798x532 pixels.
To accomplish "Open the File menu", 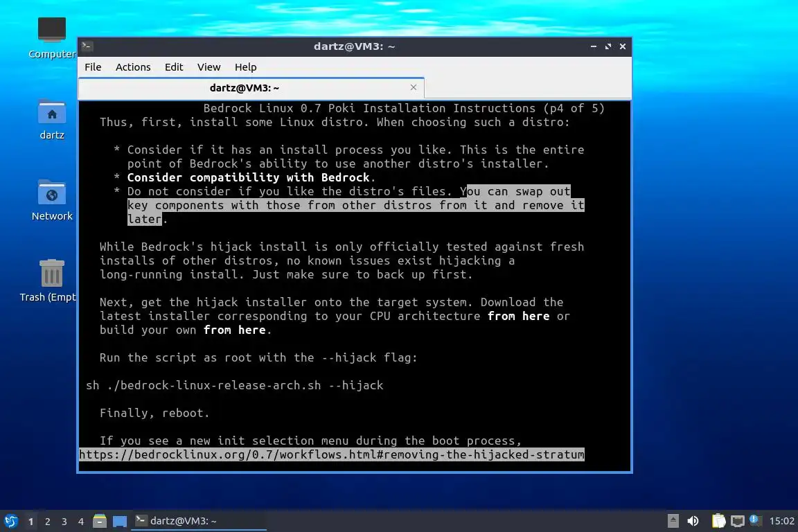I will (x=93, y=67).
